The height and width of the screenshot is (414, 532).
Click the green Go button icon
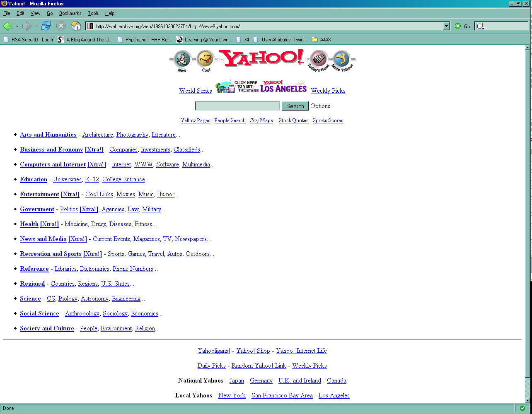pos(458,26)
